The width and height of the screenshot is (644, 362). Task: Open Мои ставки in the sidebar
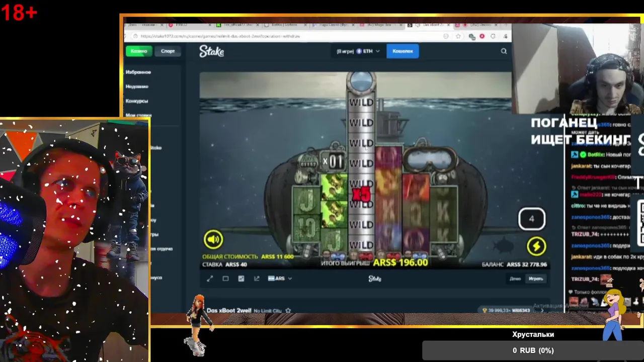pos(138,115)
